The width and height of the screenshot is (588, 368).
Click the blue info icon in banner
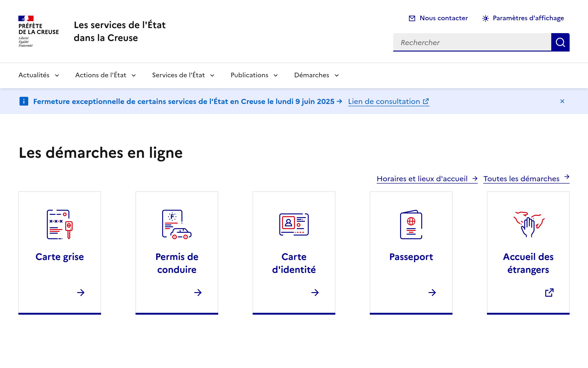(x=24, y=101)
